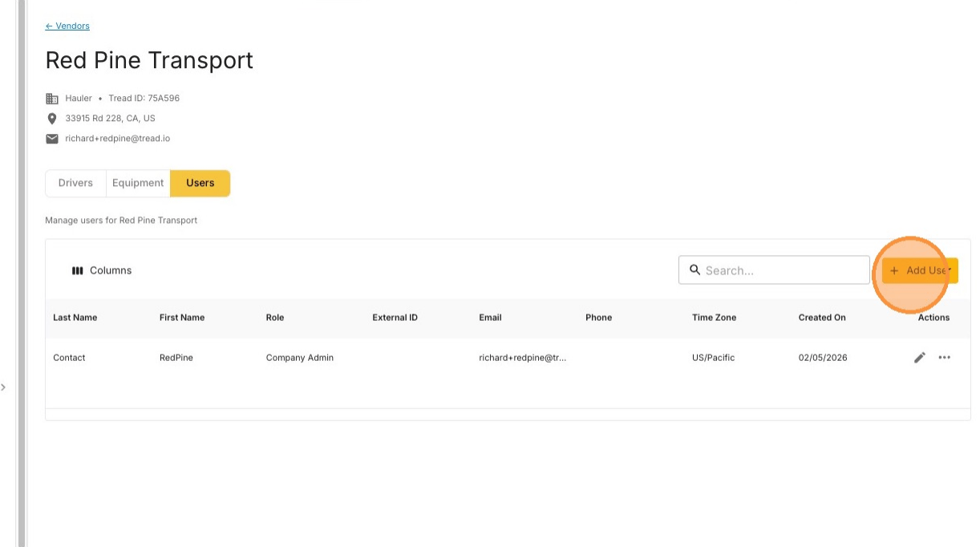This screenshot has height=547, width=980.
Task: Click the 02/05/2026 created date
Action: click(823, 358)
